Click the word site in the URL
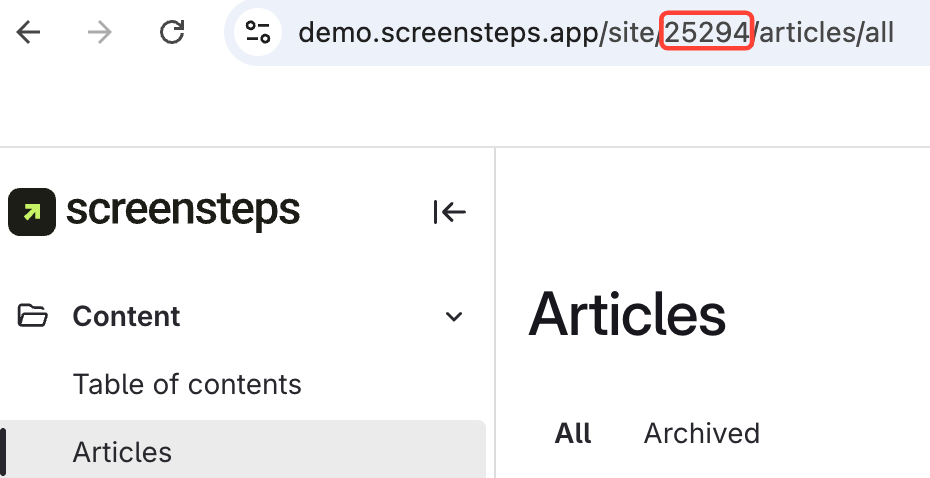The width and height of the screenshot is (930, 478). 630,33
